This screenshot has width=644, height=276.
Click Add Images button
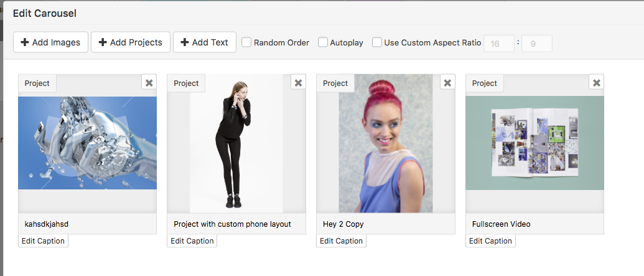pyautogui.click(x=50, y=42)
